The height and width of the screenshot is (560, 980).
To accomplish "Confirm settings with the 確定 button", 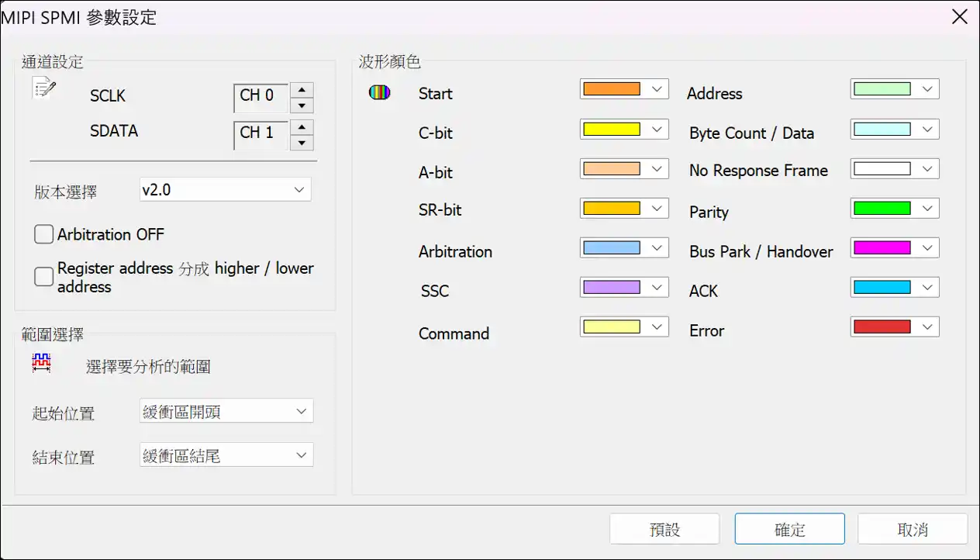I will pos(789,529).
